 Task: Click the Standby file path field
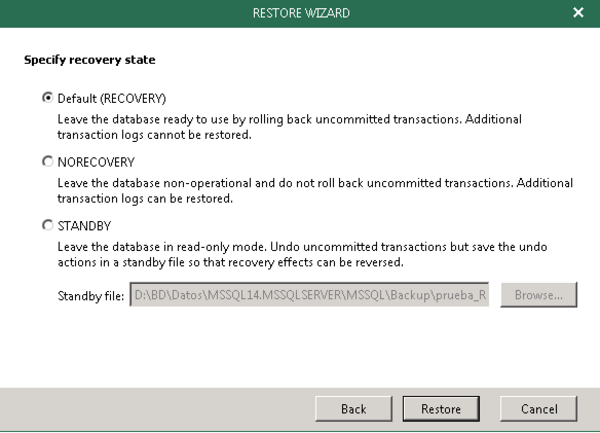[x=312, y=296]
